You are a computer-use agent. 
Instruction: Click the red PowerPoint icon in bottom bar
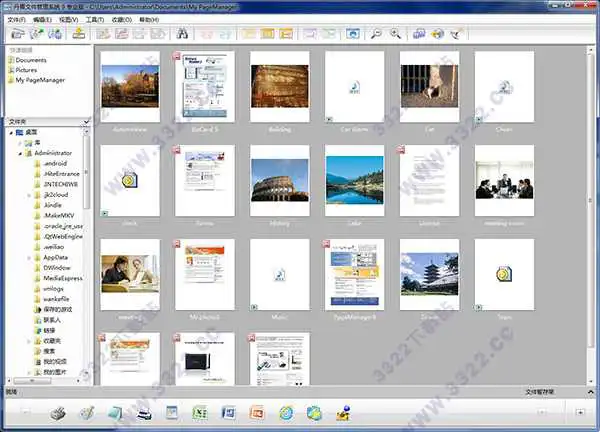[257, 413]
